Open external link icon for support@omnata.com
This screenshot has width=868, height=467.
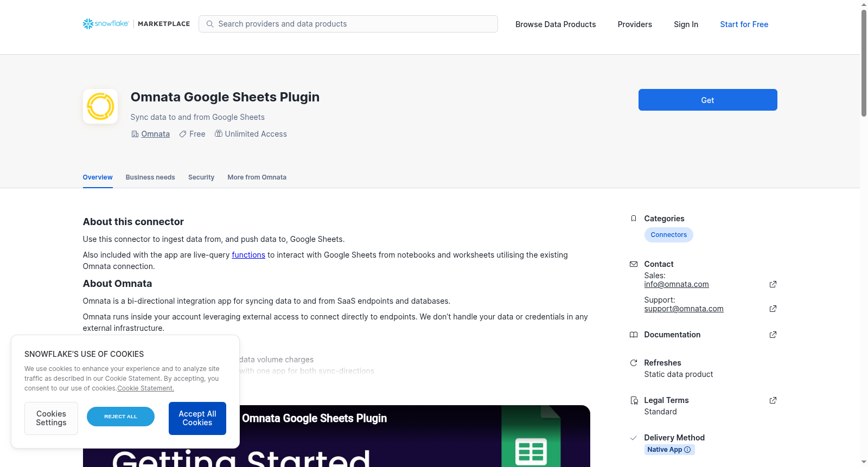[x=773, y=309]
